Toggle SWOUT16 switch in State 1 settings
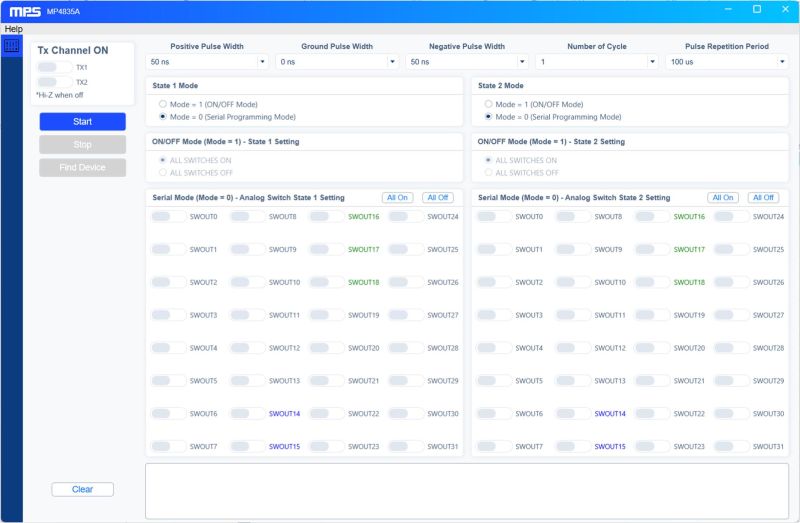Image resolution: width=800 pixels, height=523 pixels. [326, 217]
